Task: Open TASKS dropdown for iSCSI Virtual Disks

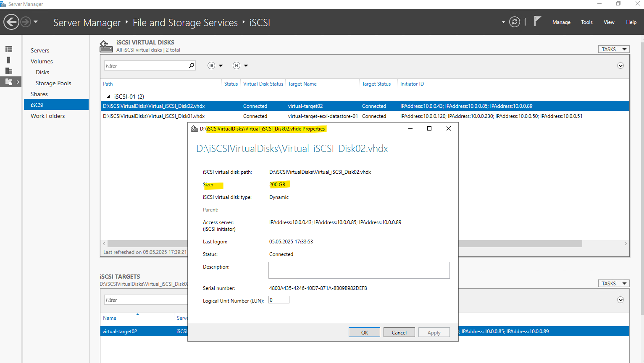Action: click(x=614, y=49)
